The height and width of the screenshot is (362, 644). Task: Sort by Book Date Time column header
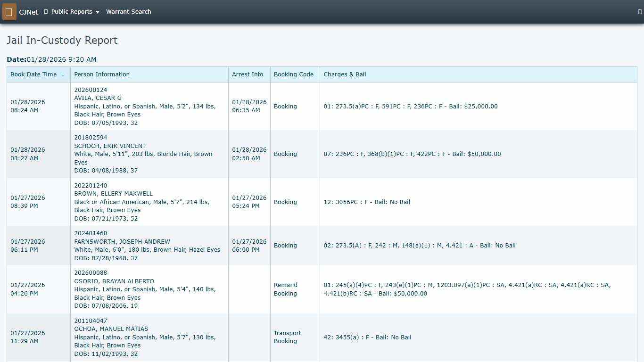coord(33,74)
